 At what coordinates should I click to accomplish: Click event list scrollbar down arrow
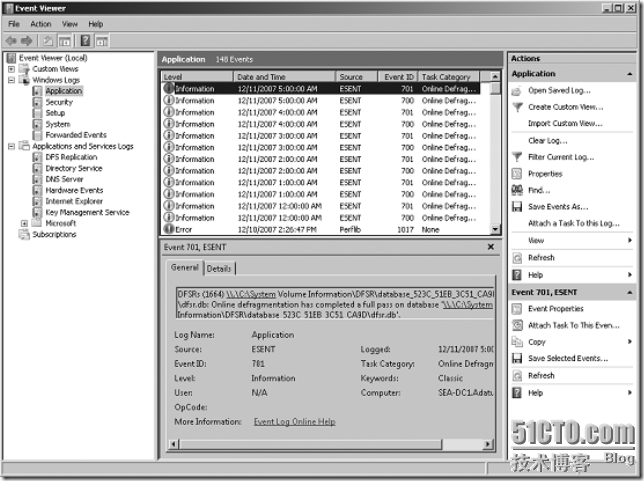pyautogui.click(x=495, y=230)
